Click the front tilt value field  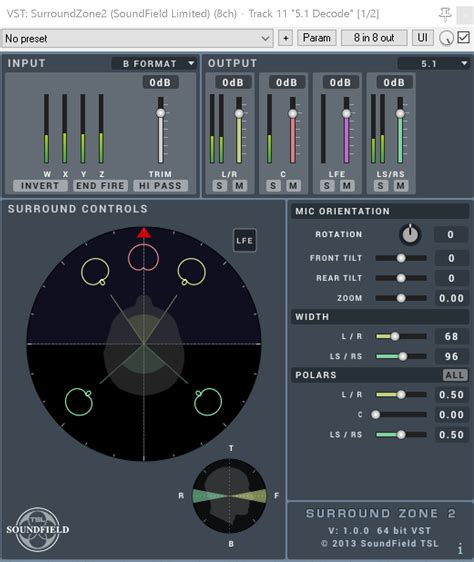point(451,258)
